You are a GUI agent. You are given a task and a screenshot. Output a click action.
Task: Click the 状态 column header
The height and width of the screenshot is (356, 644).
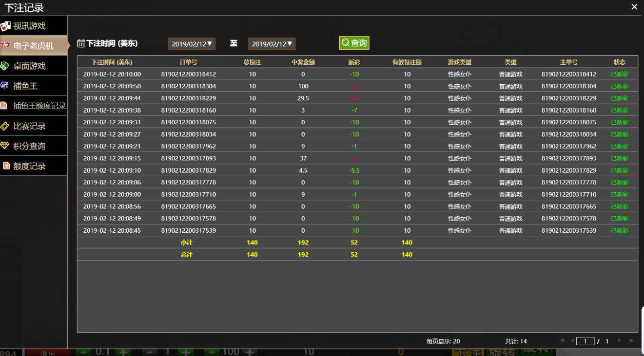coord(619,62)
